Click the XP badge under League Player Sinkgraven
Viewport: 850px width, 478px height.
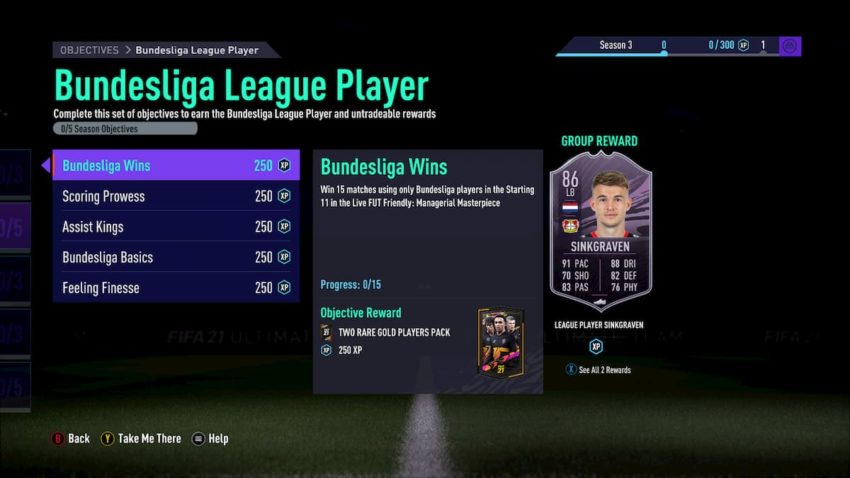point(596,346)
